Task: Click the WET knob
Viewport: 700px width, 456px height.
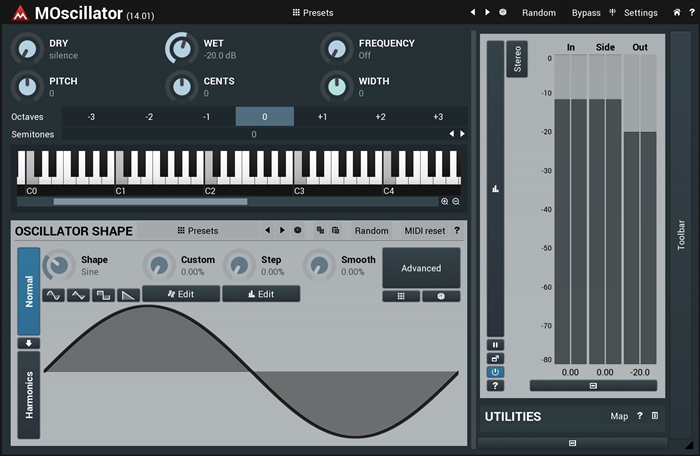Action: (x=181, y=48)
